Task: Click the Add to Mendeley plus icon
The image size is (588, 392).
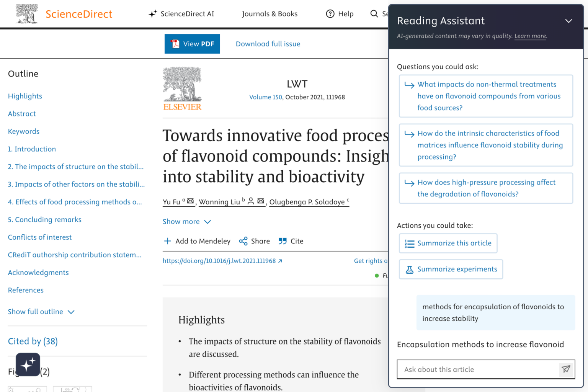Action: [x=167, y=241]
